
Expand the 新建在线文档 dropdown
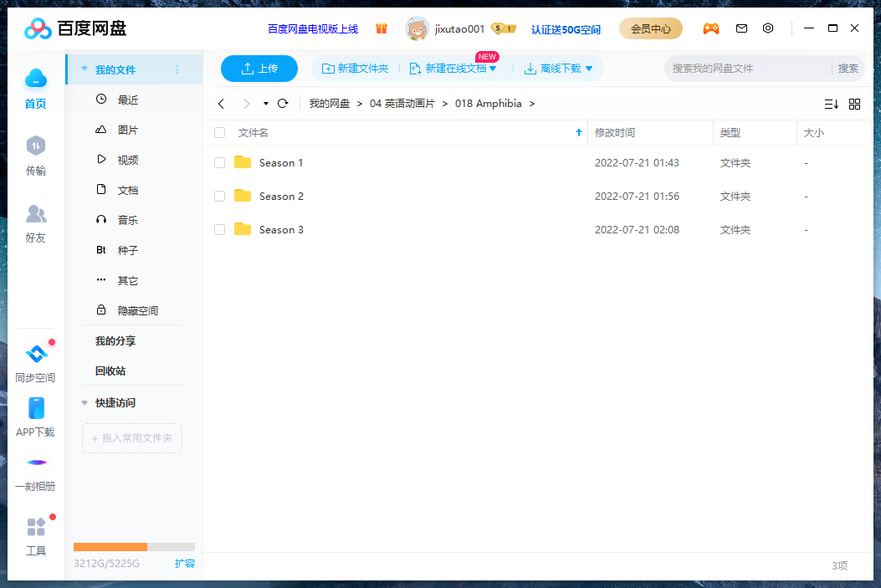click(494, 69)
